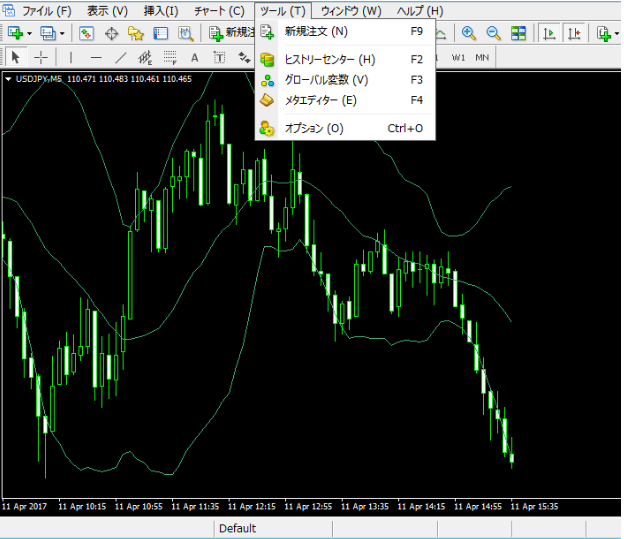Open the 表示 (V) menu
The height and width of the screenshot is (539, 624).
click(x=107, y=11)
